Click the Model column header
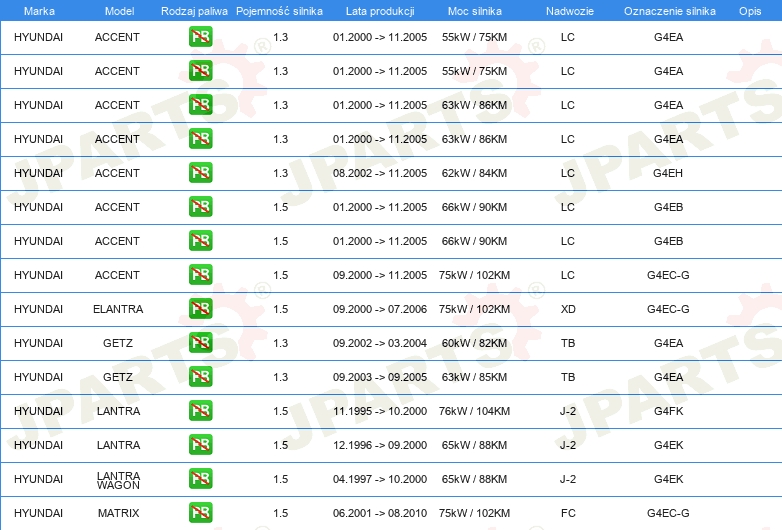Viewport: 782px width, 530px height. tap(119, 11)
